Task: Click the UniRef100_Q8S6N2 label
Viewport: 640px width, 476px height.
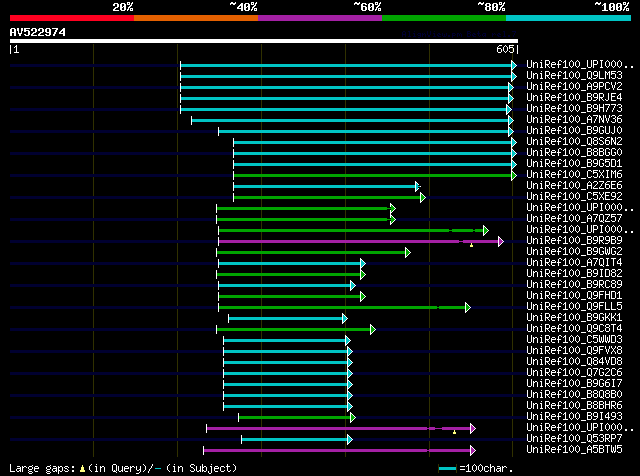Action: click(574, 142)
